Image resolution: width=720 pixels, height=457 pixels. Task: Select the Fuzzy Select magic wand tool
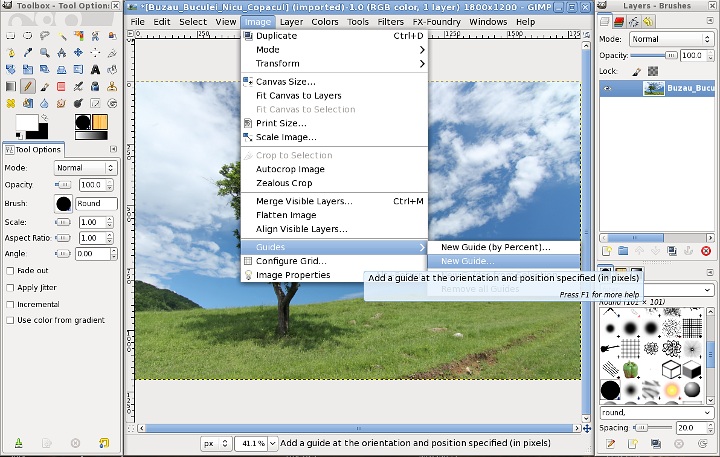[62, 36]
